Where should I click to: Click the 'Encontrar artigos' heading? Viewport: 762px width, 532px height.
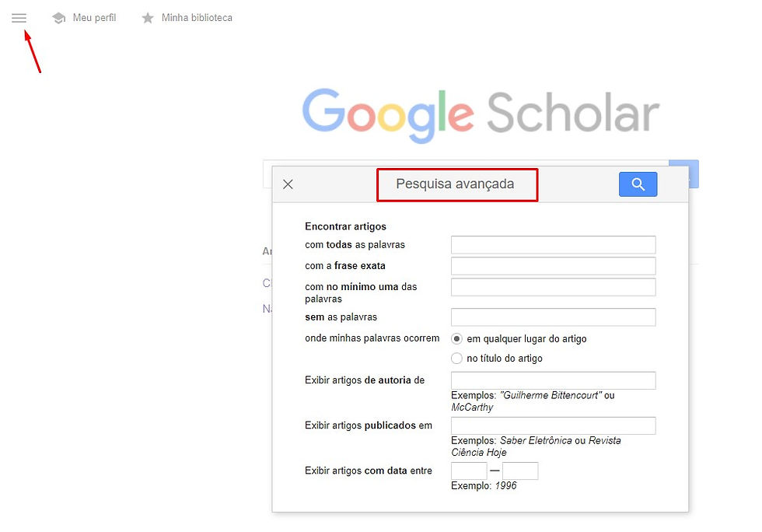coord(345,226)
